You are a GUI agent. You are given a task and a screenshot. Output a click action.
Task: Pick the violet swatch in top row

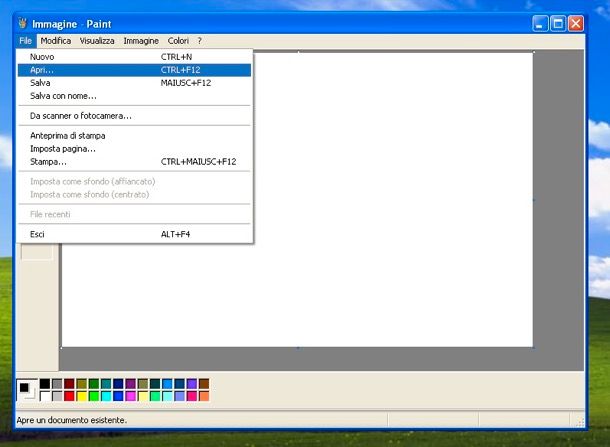(192, 384)
